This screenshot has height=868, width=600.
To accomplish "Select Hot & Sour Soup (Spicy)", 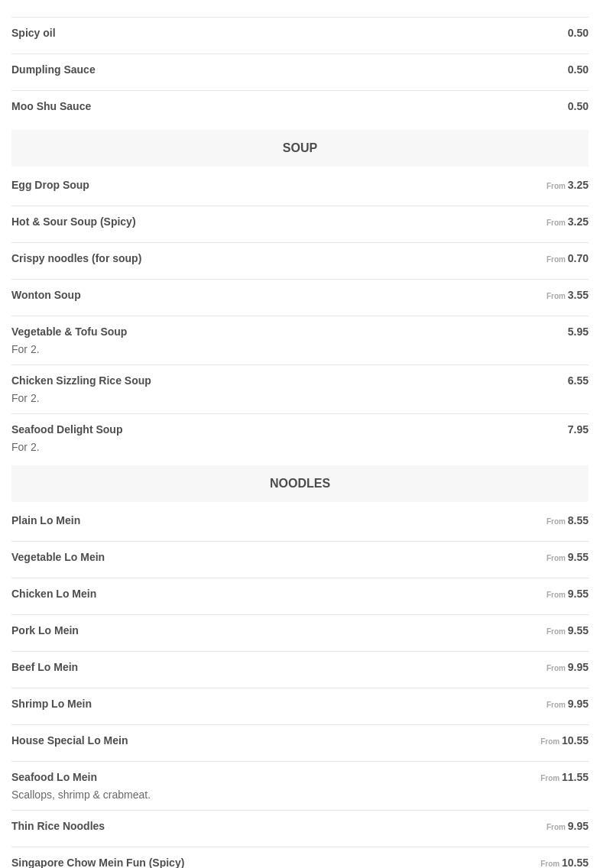I will tap(73, 222).
